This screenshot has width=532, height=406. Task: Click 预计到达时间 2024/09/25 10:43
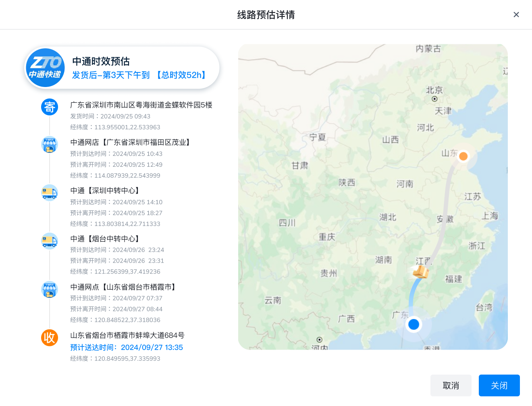116,153
